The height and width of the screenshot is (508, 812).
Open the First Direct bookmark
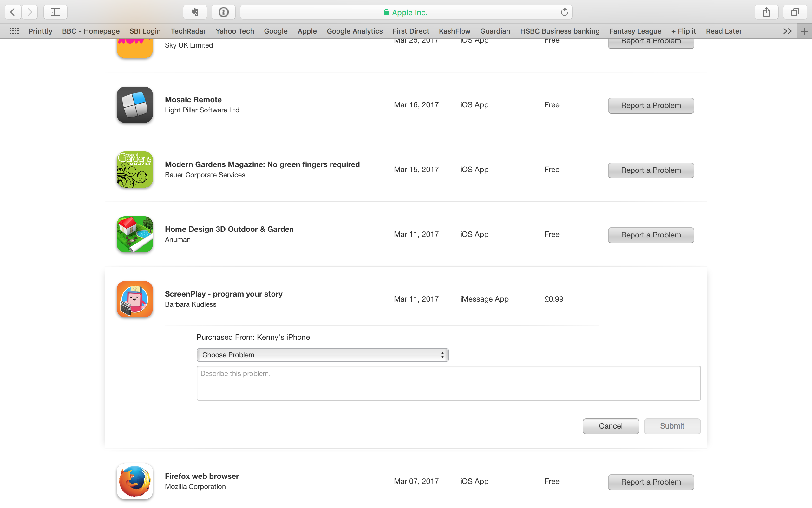[x=411, y=31]
